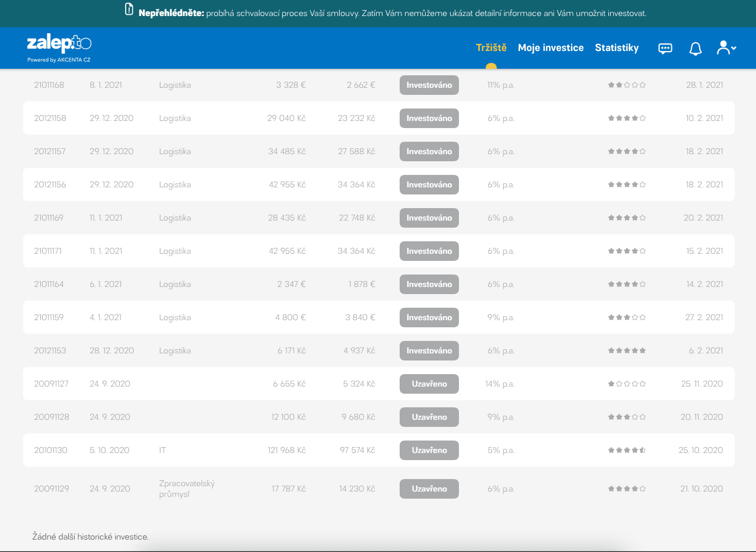Select loan ID 20091127

pos(52,384)
